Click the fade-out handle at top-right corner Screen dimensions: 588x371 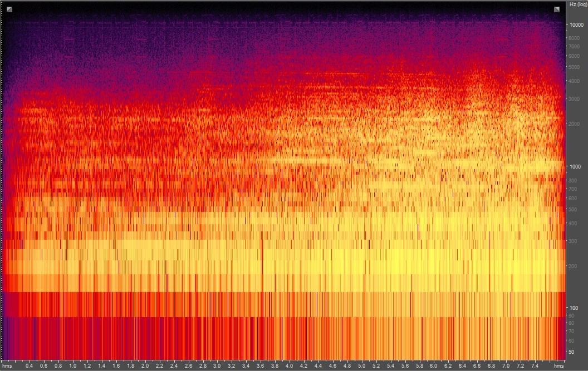[556, 9]
